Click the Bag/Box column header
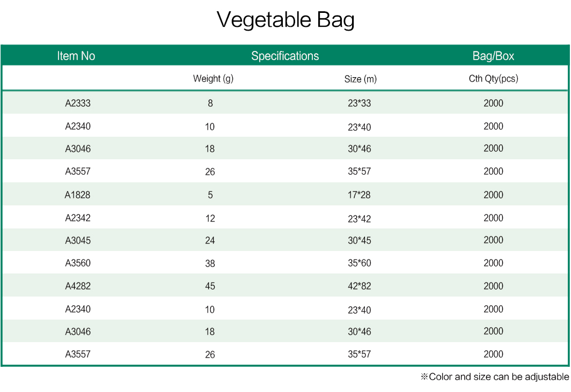This screenshot has width=571, height=392. [493, 56]
